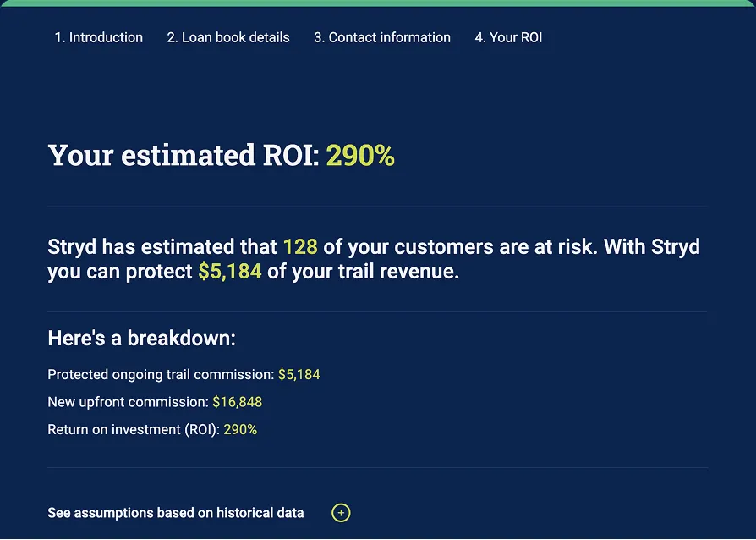Expand assumptions with the plus circle icon

(x=341, y=513)
